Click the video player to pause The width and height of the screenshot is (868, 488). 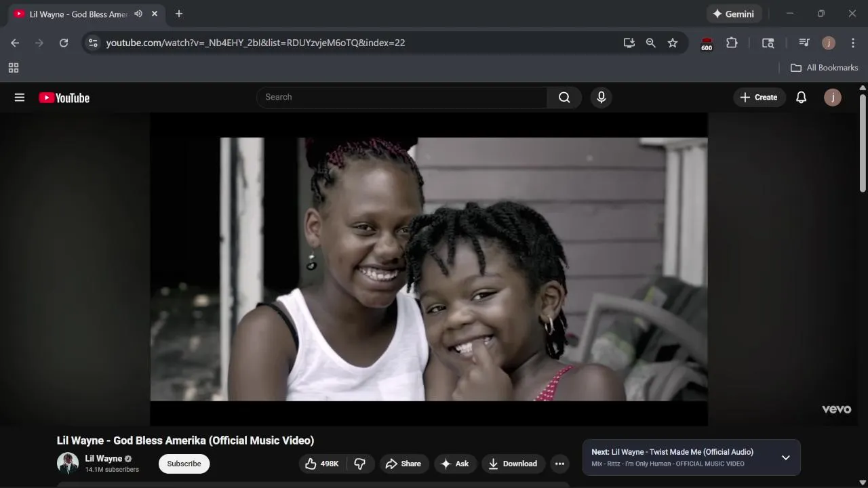pos(429,269)
